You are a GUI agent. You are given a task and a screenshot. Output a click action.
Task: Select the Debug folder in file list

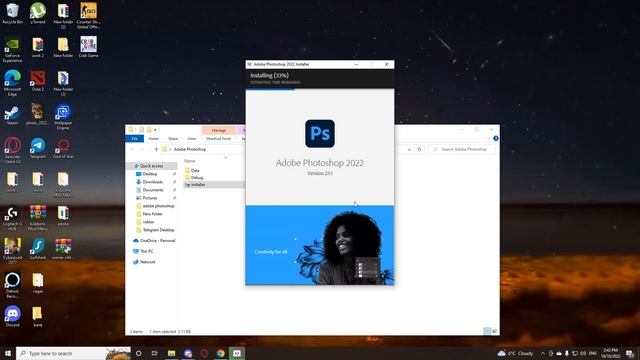[x=196, y=178]
